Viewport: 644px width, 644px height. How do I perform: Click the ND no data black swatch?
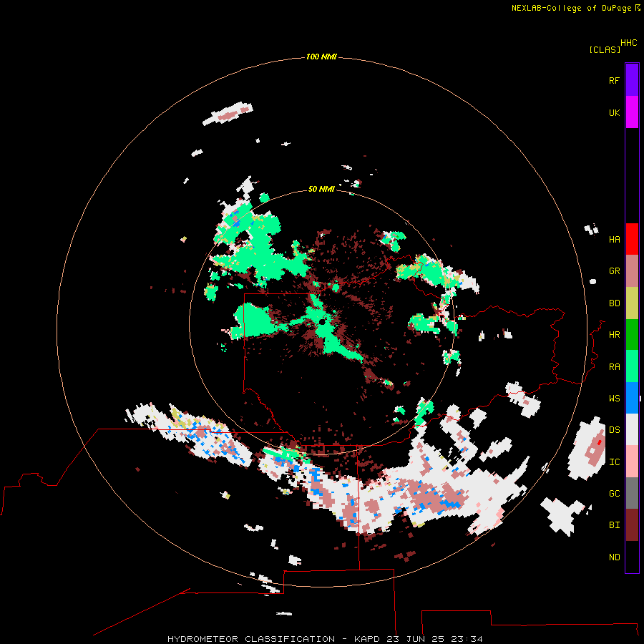[632, 557]
